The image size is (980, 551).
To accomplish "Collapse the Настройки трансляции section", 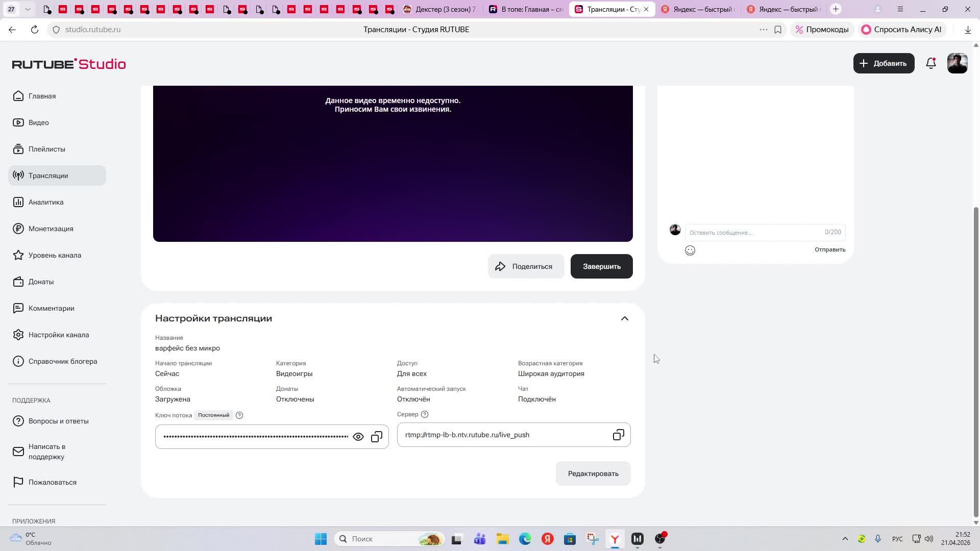I will pyautogui.click(x=624, y=318).
